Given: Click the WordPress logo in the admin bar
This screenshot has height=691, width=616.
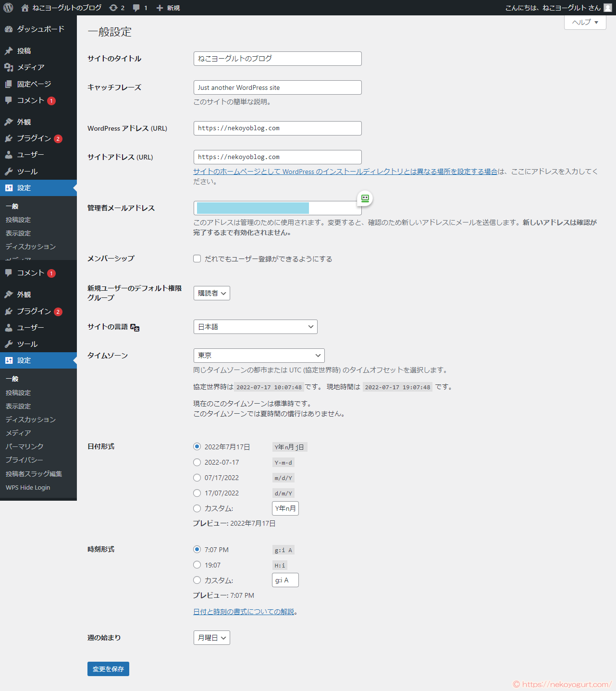Looking at the screenshot, I should pos(8,7).
